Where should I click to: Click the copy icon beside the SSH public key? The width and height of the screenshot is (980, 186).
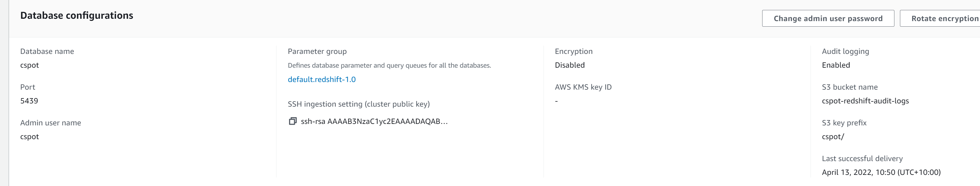click(x=293, y=121)
